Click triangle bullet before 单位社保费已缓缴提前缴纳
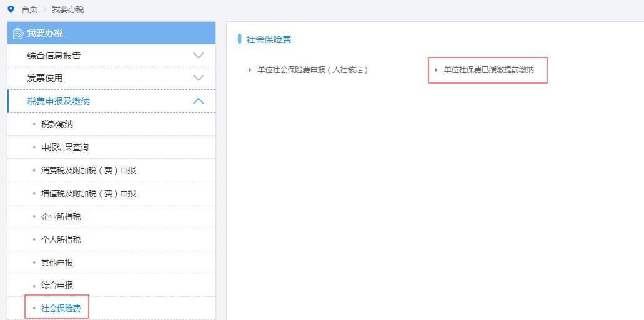The image size is (644, 320). click(x=436, y=70)
